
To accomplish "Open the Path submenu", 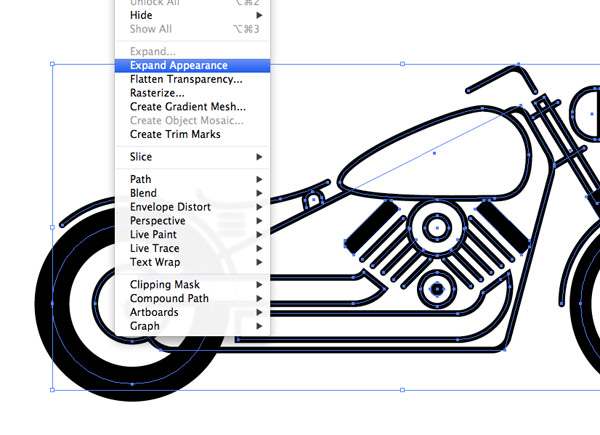I will click(x=192, y=179).
